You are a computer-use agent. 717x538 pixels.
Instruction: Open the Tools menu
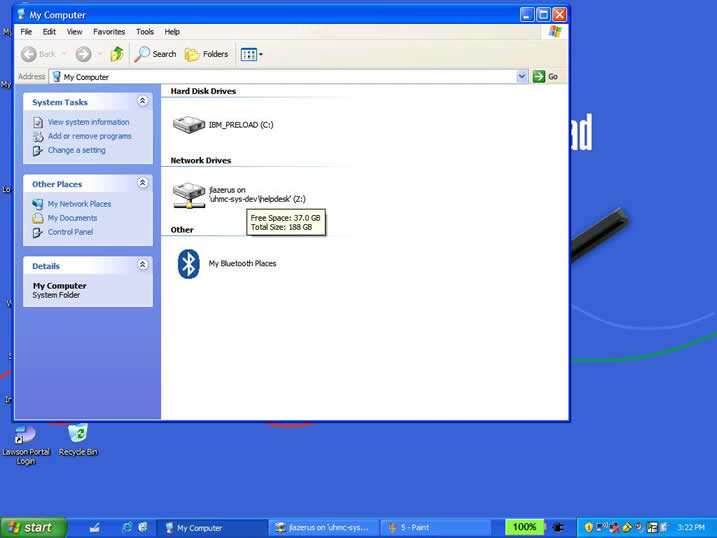click(145, 32)
